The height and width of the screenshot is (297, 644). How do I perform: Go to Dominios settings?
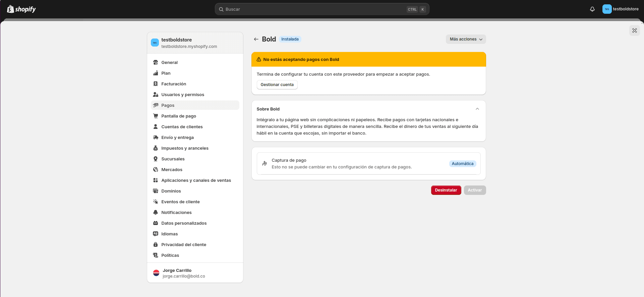pyautogui.click(x=195, y=191)
